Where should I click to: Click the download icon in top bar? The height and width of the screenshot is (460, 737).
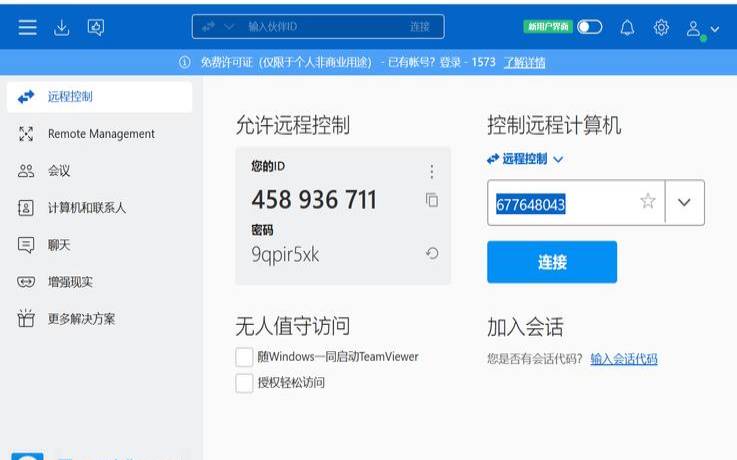point(62,28)
